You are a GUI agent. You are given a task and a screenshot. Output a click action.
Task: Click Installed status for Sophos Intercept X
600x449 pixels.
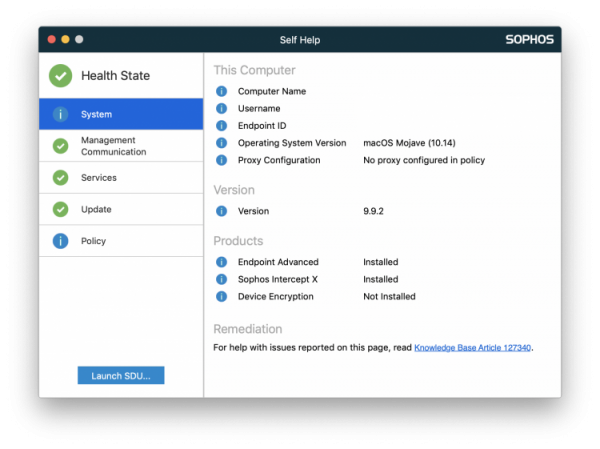coord(381,279)
